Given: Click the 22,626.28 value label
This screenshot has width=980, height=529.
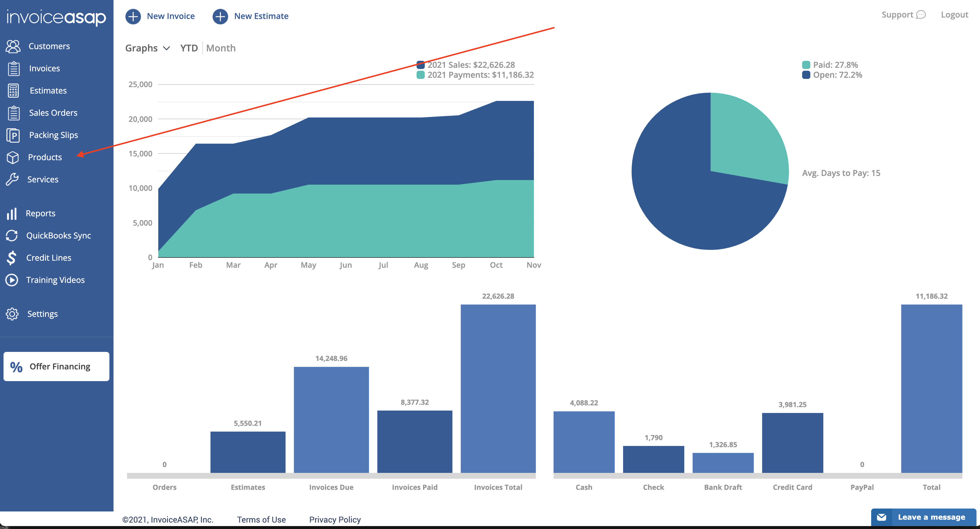Looking at the screenshot, I should pos(498,296).
